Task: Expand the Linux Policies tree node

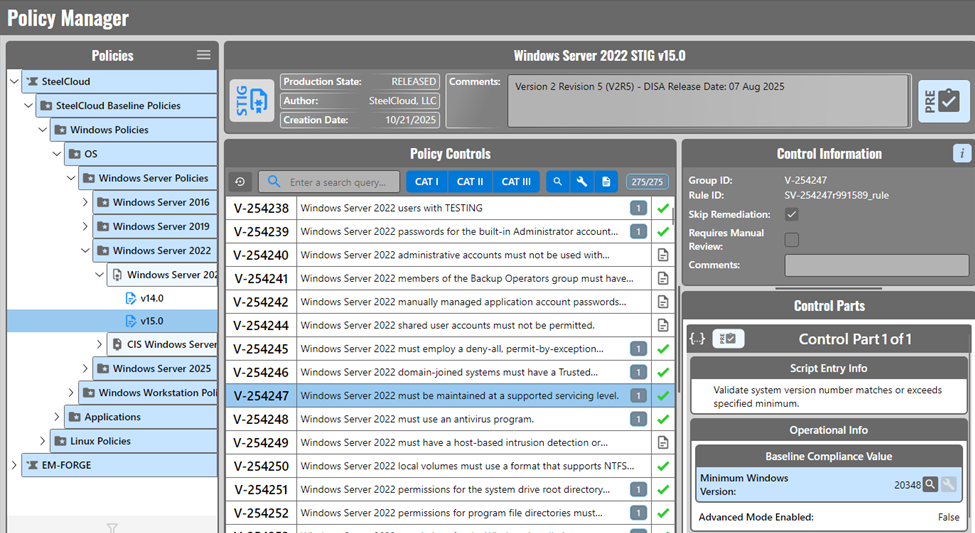Action: pyautogui.click(x=57, y=441)
